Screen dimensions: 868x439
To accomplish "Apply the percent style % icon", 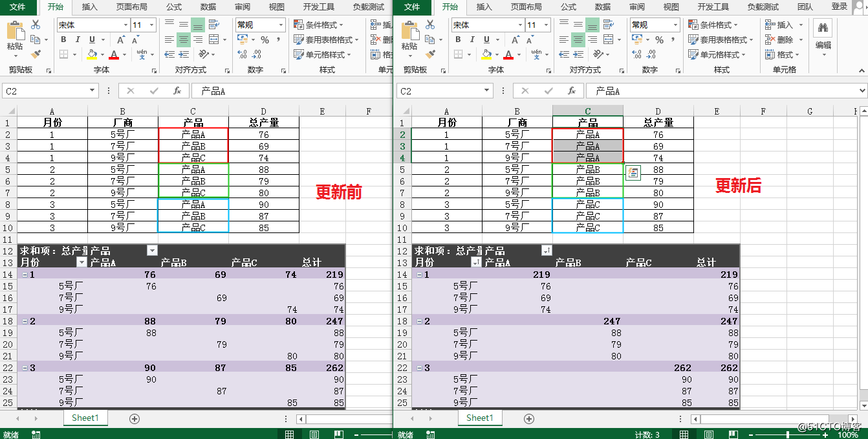I will [x=263, y=39].
